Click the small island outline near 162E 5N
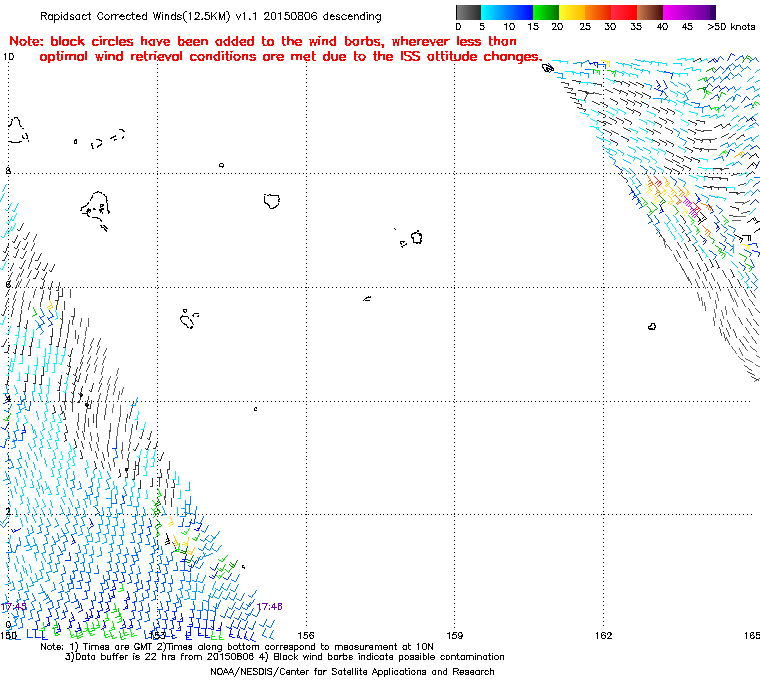The width and height of the screenshot is (760, 688). [x=652, y=327]
